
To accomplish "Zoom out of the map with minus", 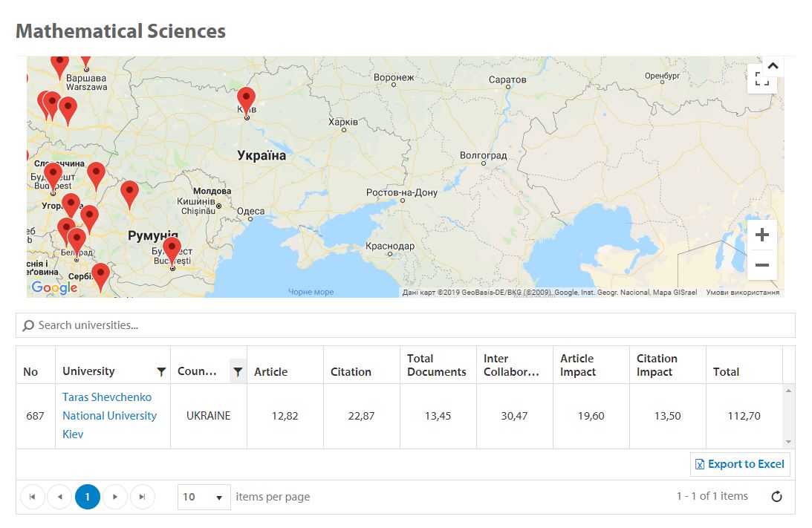I will click(761, 265).
